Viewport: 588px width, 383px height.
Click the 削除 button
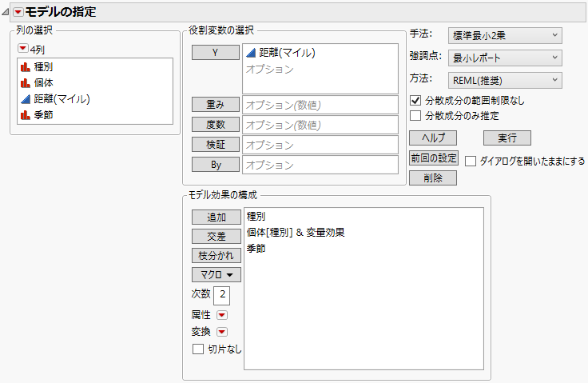click(433, 178)
